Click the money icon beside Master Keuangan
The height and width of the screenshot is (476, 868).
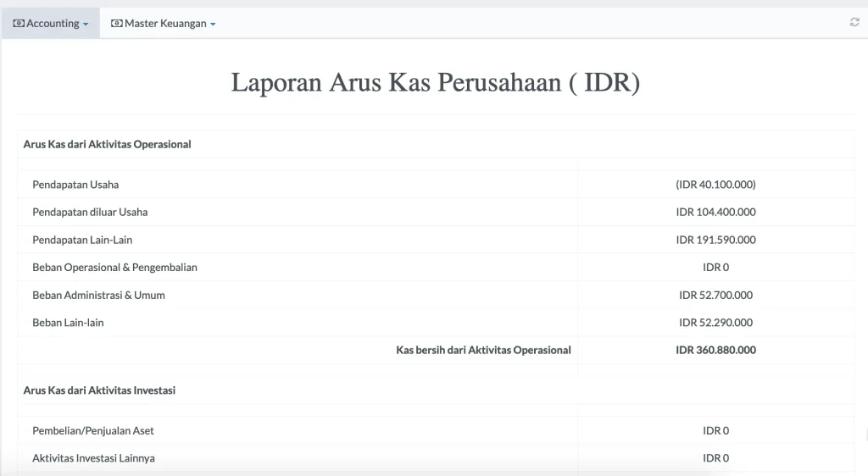[x=117, y=24]
